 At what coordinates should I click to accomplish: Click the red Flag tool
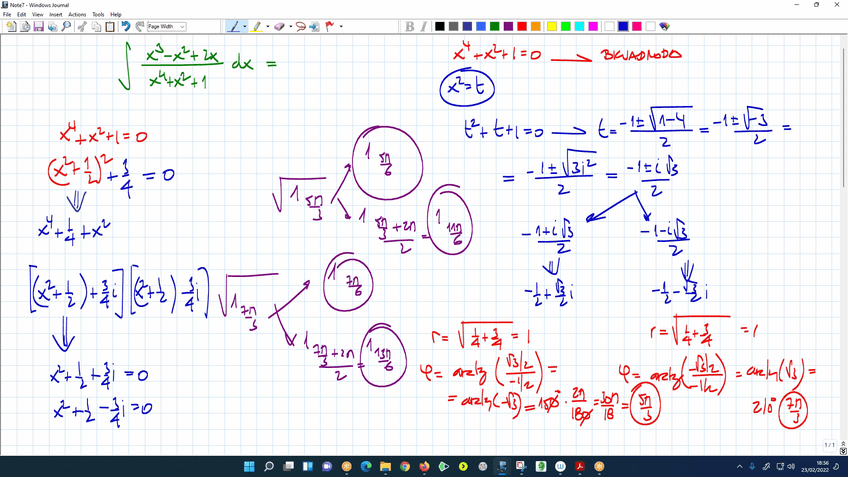[x=329, y=26]
